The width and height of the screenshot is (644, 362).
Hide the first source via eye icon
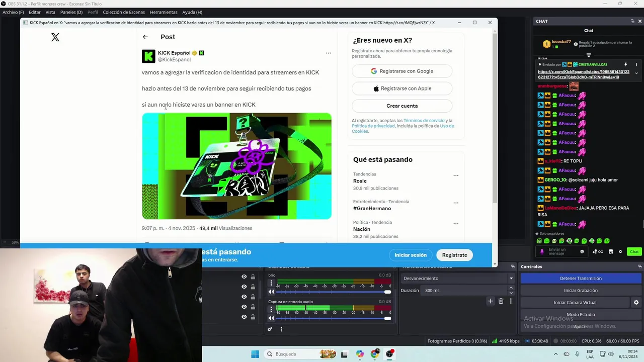[x=244, y=277]
